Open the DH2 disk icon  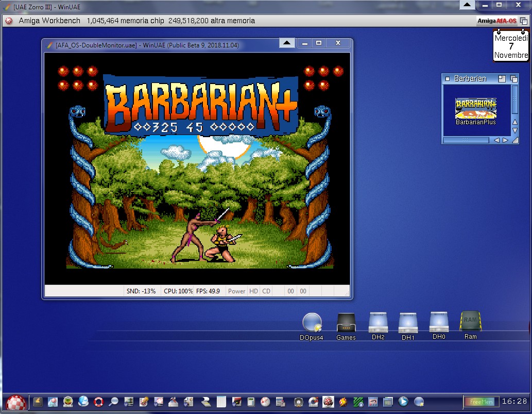click(378, 323)
